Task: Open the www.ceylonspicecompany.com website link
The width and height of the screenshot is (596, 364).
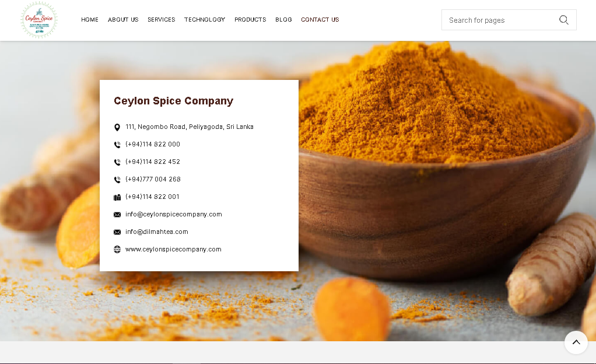Action: click(173, 249)
